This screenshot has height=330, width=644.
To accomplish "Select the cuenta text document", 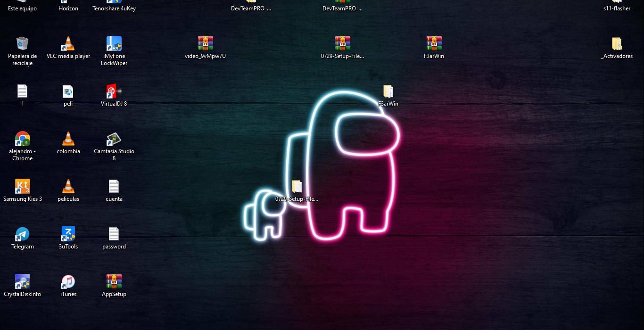I will point(114,187).
